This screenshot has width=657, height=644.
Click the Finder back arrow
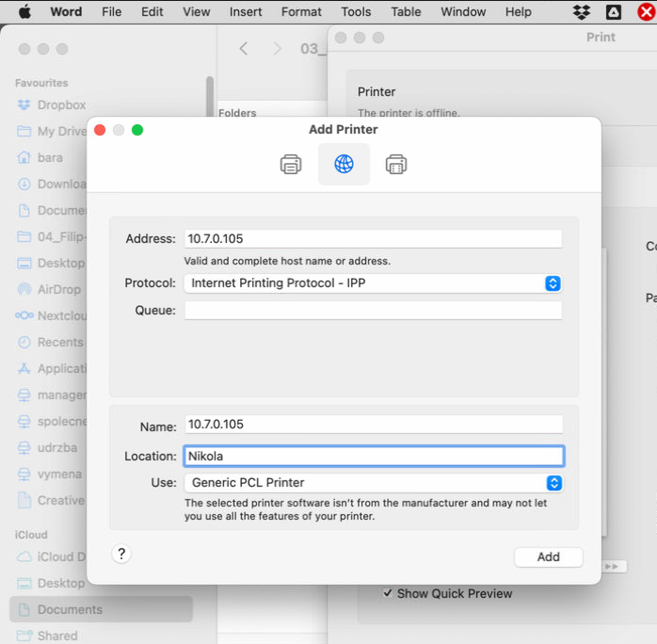[244, 49]
